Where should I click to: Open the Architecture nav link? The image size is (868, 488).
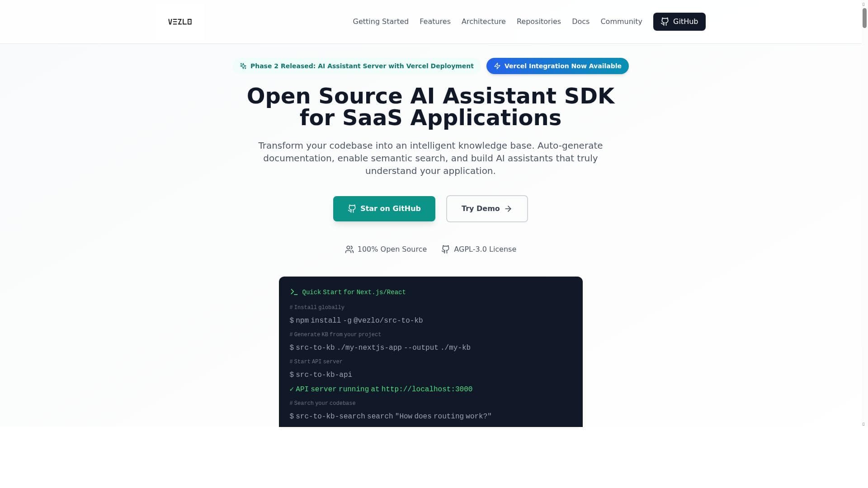click(x=483, y=22)
